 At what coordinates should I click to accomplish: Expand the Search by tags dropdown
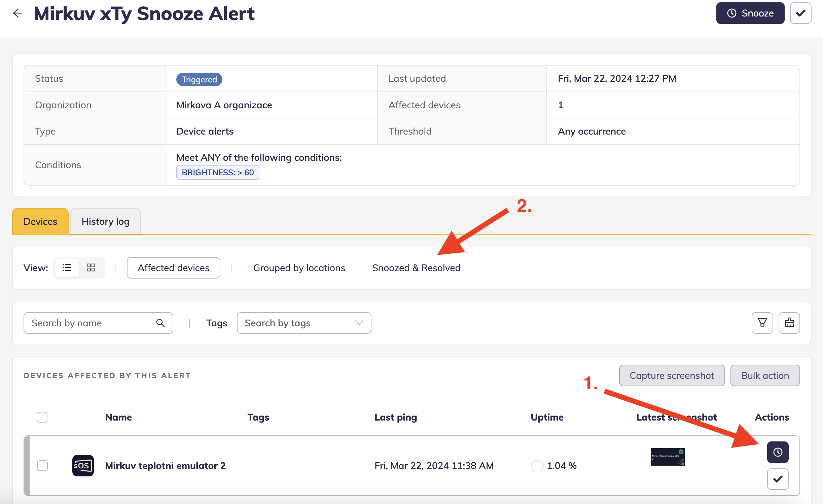[x=303, y=323]
